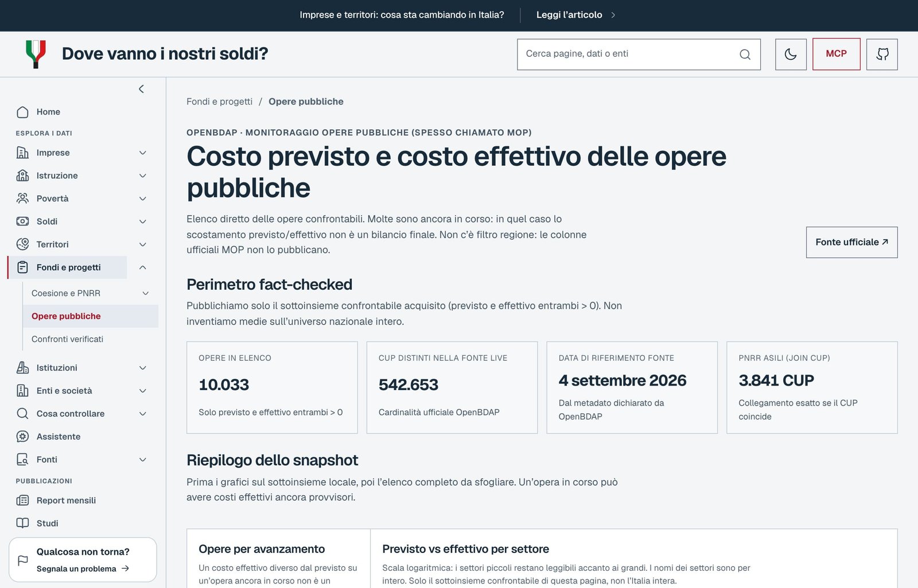Click the Imprese building icon
This screenshot has height=588, width=918.
(22, 153)
